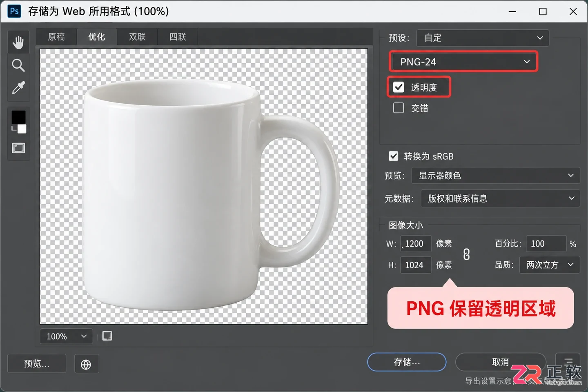Toggle slices visibility icon

(18, 148)
